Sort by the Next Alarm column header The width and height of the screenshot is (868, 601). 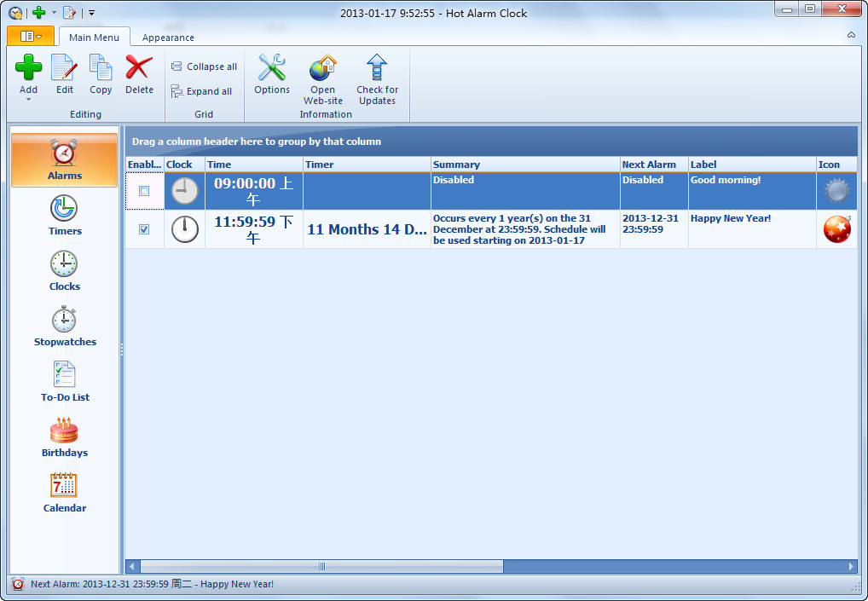(x=654, y=165)
